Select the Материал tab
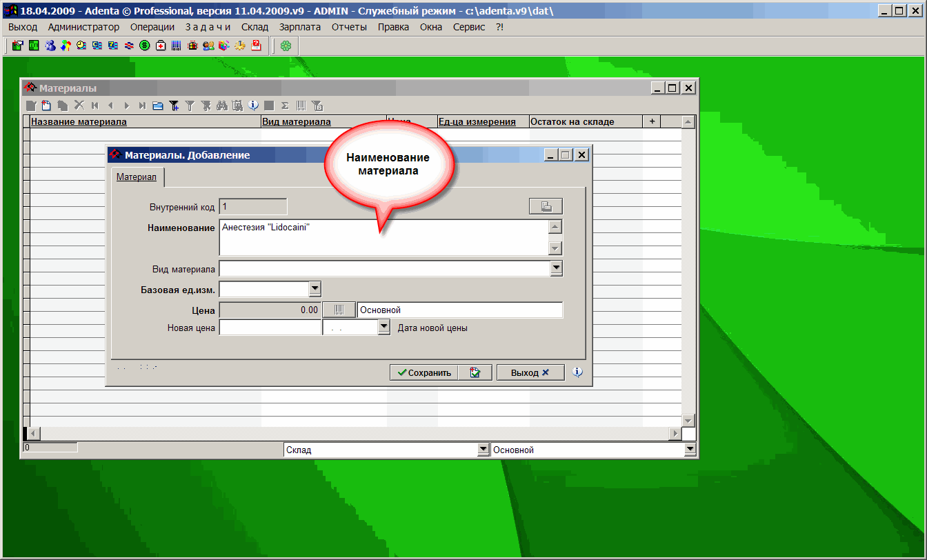 coord(137,177)
